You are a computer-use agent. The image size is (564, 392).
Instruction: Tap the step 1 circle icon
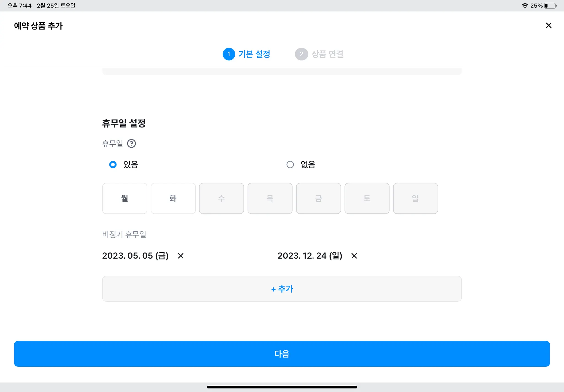coord(229,54)
